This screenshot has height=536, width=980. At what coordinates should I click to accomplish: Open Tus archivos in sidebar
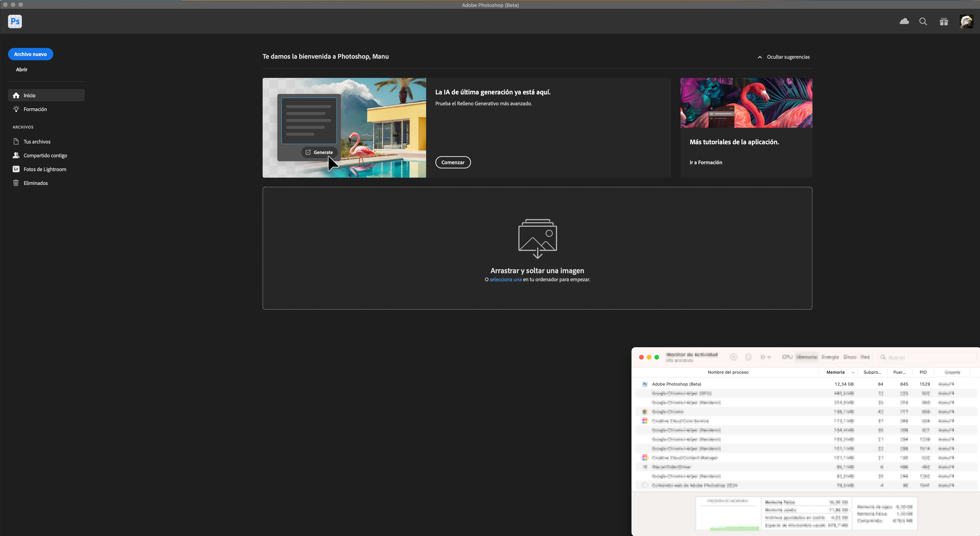coord(37,142)
